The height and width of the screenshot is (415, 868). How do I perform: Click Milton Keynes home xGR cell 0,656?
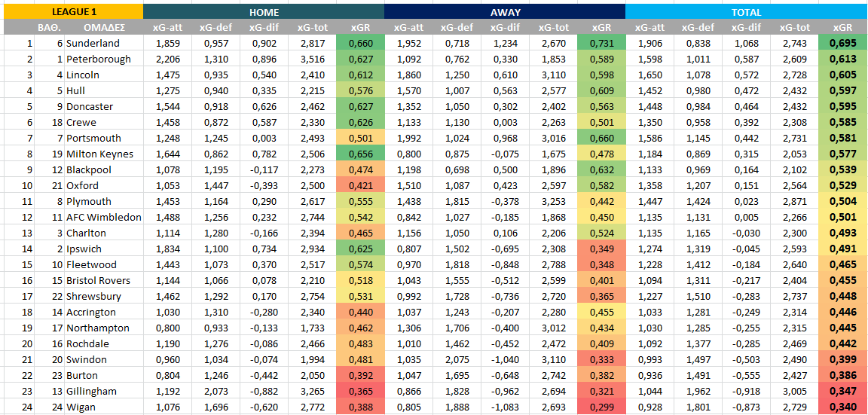click(x=360, y=154)
